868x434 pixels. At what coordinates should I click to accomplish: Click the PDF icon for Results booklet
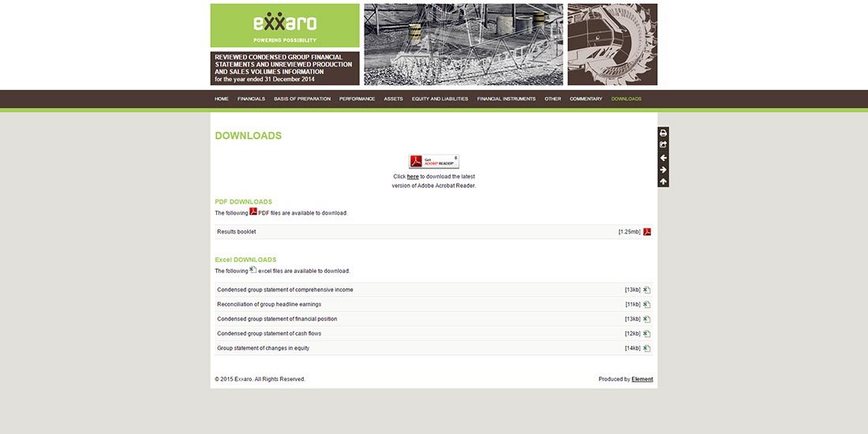[x=646, y=232]
